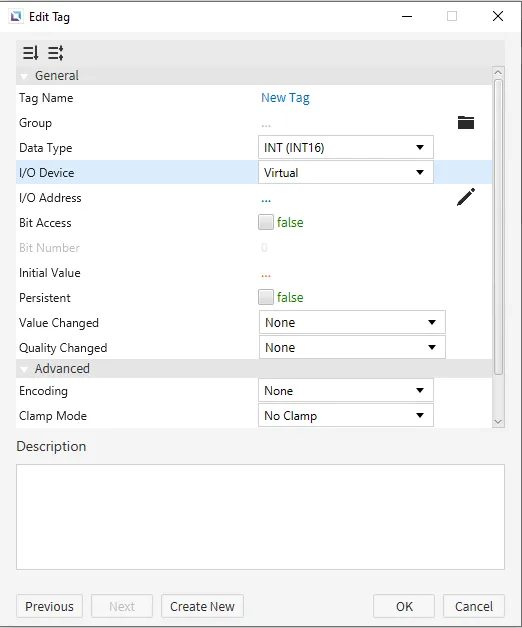Click the I/O Address pencil edit icon
The image size is (522, 628).
click(466, 197)
